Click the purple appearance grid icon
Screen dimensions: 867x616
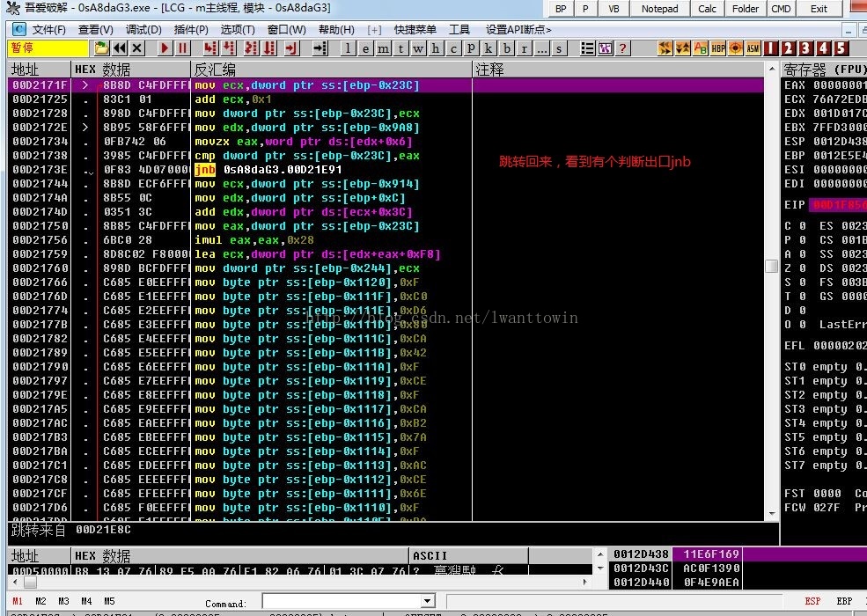605,48
